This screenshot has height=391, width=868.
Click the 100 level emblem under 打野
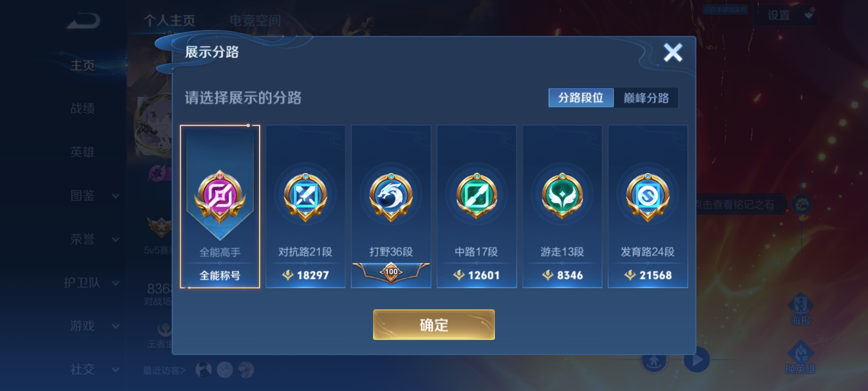click(x=391, y=272)
